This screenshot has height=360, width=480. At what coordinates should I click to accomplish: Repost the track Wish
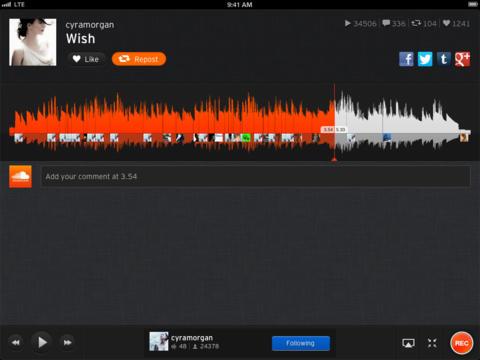[x=139, y=59]
